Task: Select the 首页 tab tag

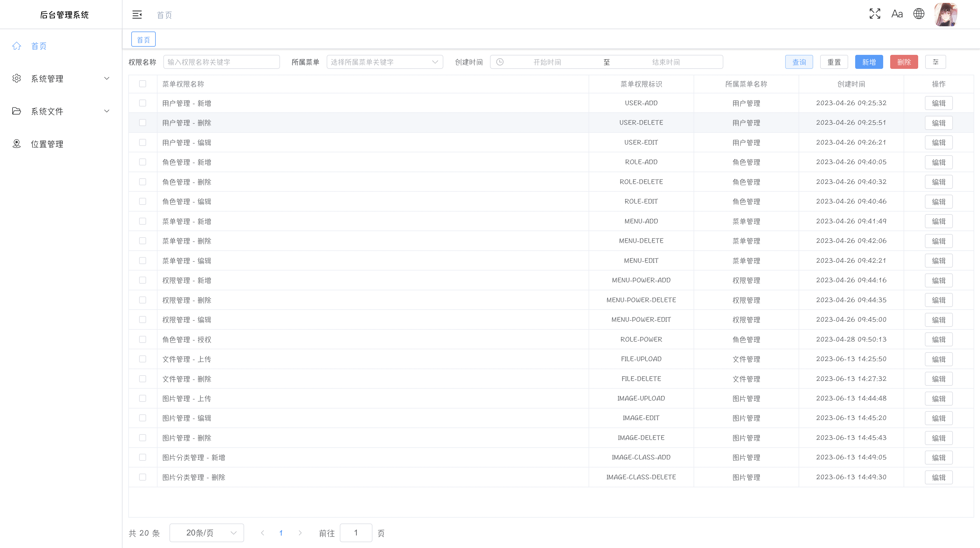Action: [x=143, y=40]
